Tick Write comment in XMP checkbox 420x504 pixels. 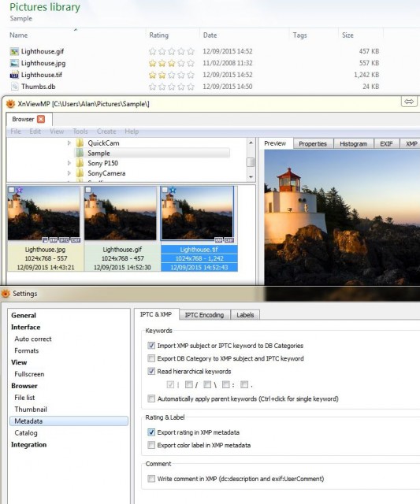pyautogui.click(x=151, y=479)
